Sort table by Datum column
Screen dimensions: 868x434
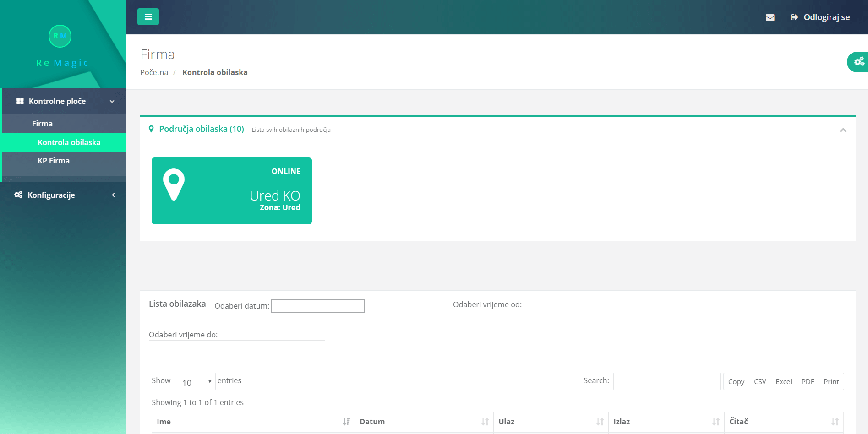tap(424, 422)
